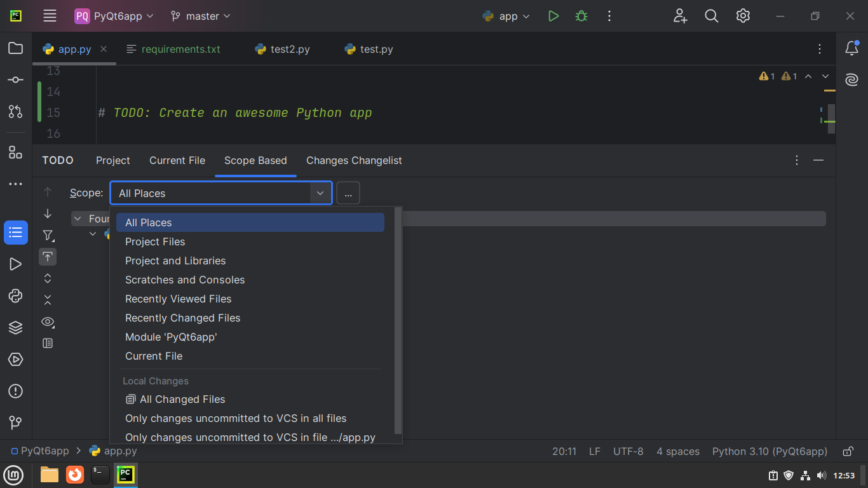Select the TODO tool window list icon

click(x=15, y=233)
